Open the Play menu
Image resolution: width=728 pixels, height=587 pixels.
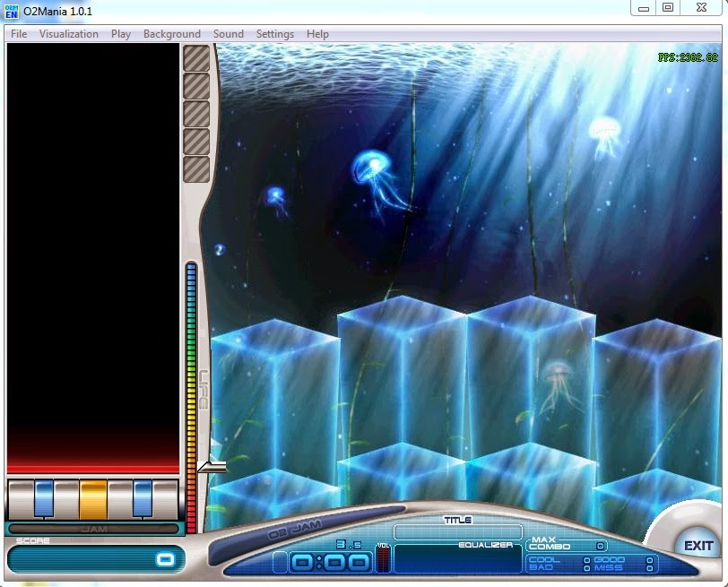pos(120,33)
